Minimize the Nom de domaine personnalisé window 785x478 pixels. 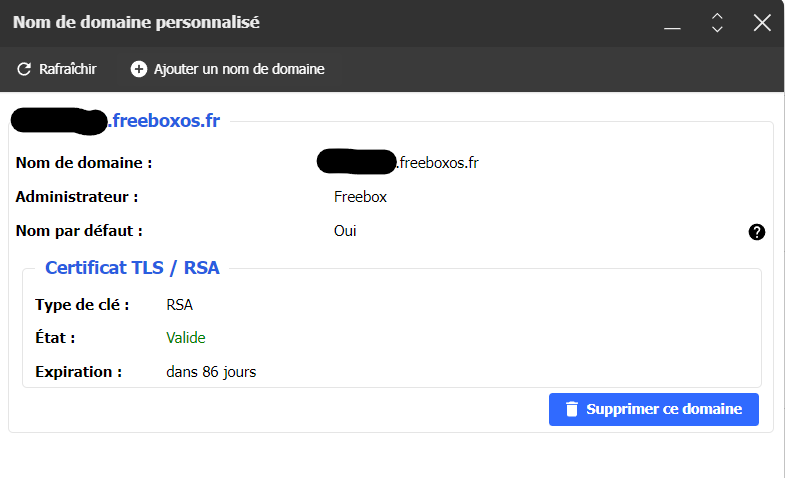[x=672, y=24]
